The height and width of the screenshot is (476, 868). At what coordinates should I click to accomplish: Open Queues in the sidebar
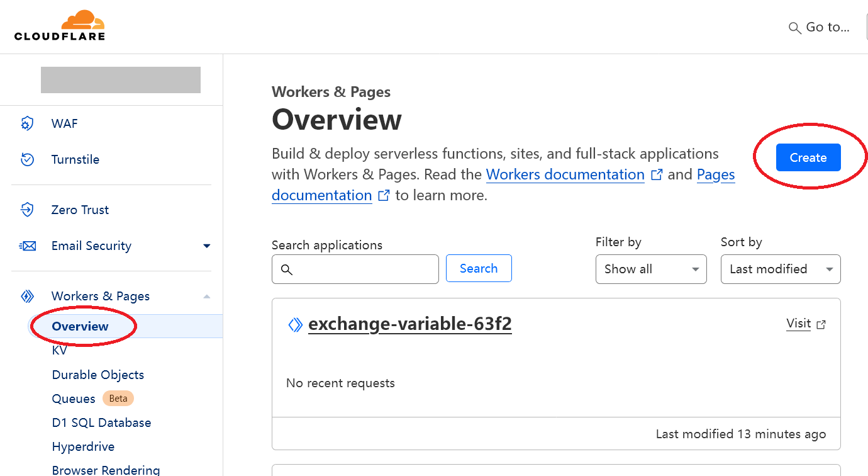(74, 399)
